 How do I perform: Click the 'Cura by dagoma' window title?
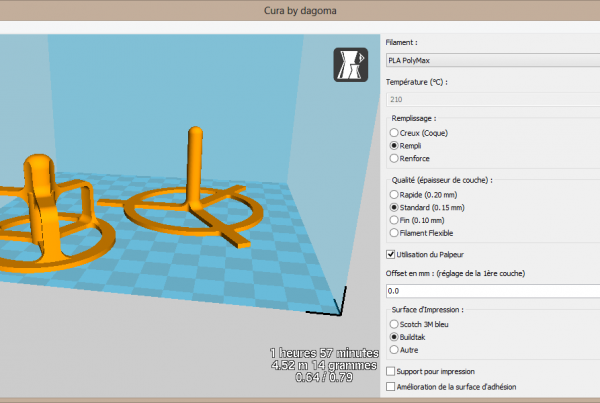click(x=300, y=11)
